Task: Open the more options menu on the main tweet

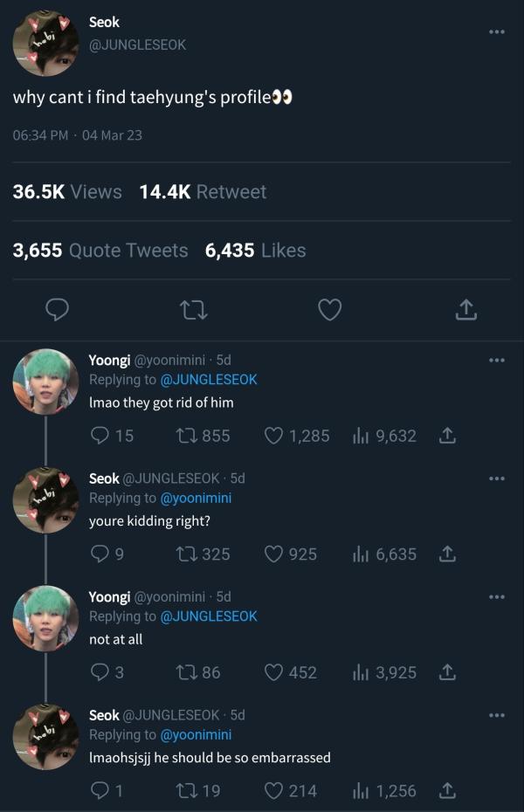Action: pos(496,31)
